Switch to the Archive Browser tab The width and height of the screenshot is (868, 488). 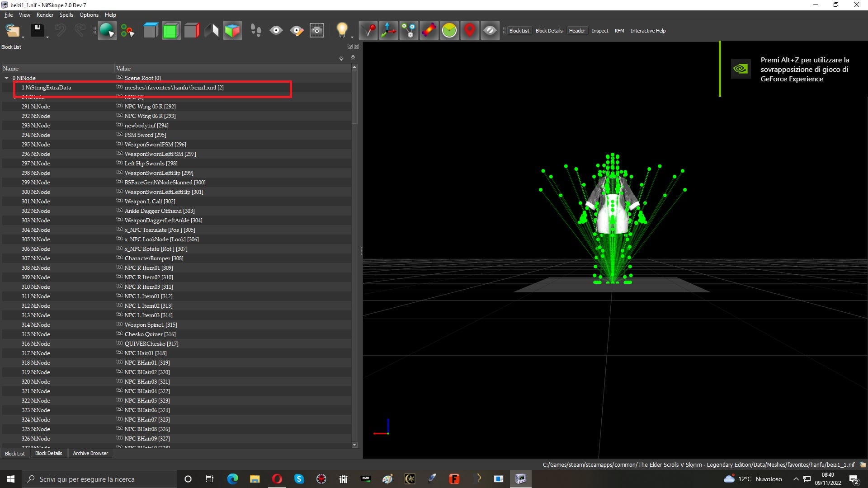90,453
